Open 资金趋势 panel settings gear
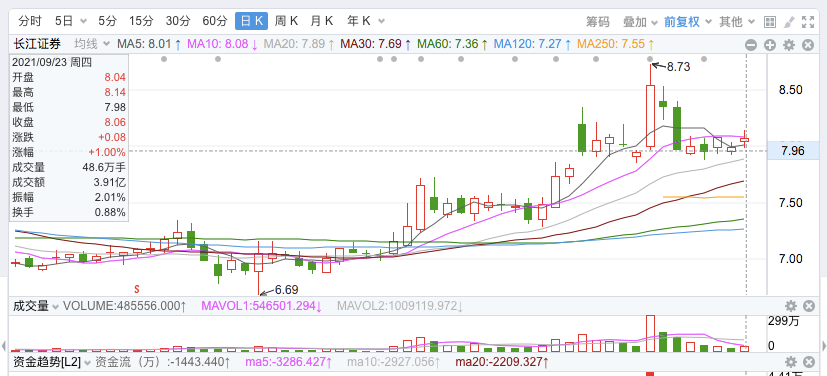The width and height of the screenshot is (827, 376). pos(791,362)
